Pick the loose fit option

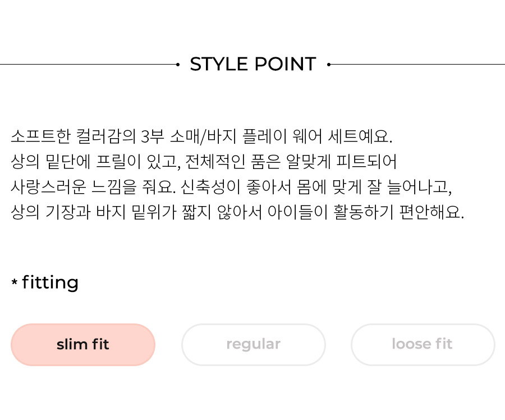point(423,345)
